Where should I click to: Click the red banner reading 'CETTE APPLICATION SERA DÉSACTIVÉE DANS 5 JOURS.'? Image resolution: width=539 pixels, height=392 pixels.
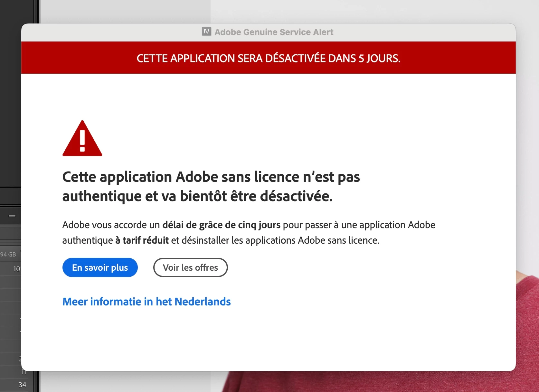[x=269, y=58]
